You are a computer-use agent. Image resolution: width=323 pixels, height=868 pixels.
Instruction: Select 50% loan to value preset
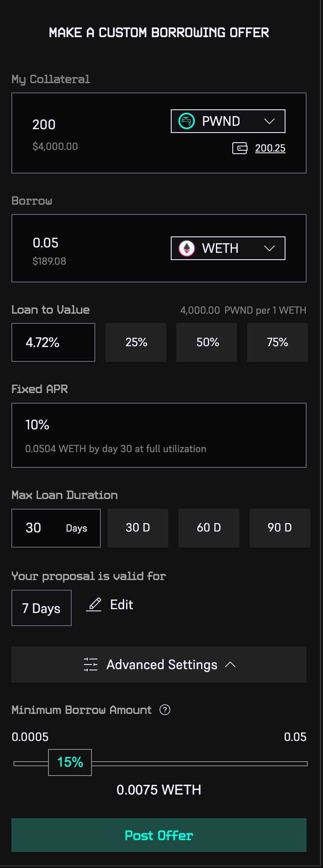(207, 342)
